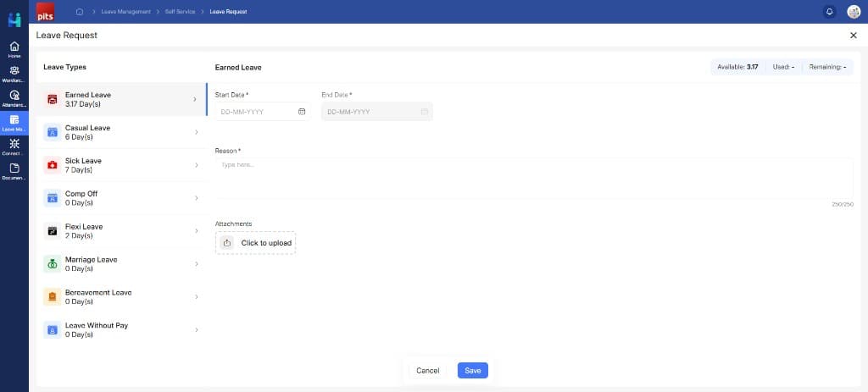
Task: Click the app logo atop the sidebar
Action: [x=14, y=19]
